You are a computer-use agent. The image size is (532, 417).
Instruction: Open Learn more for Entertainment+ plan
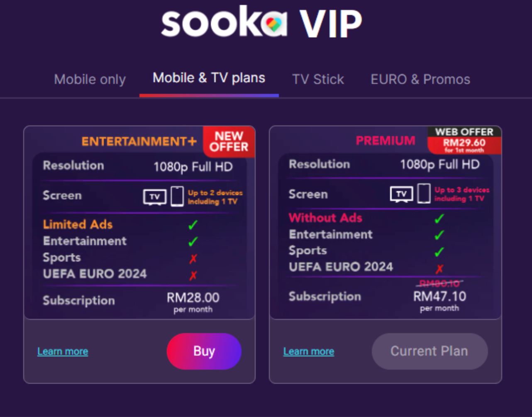pyautogui.click(x=62, y=351)
